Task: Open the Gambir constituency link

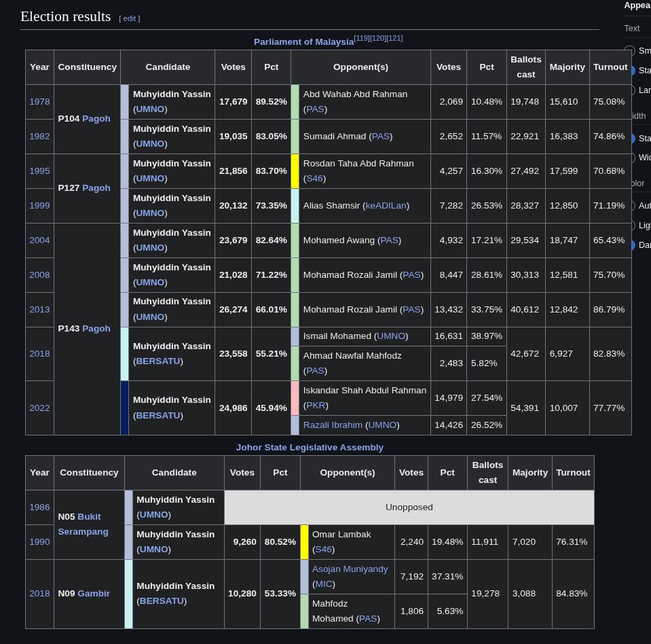Action: (x=94, y=593)
